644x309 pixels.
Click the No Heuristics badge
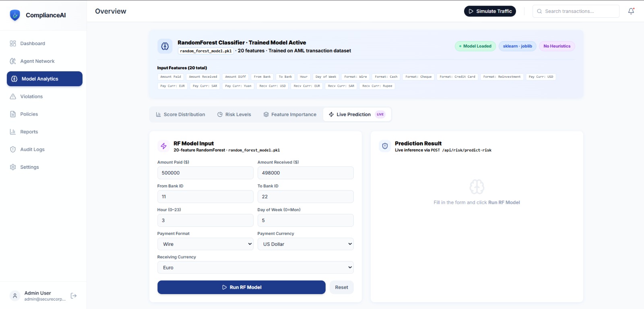point(557,46)
